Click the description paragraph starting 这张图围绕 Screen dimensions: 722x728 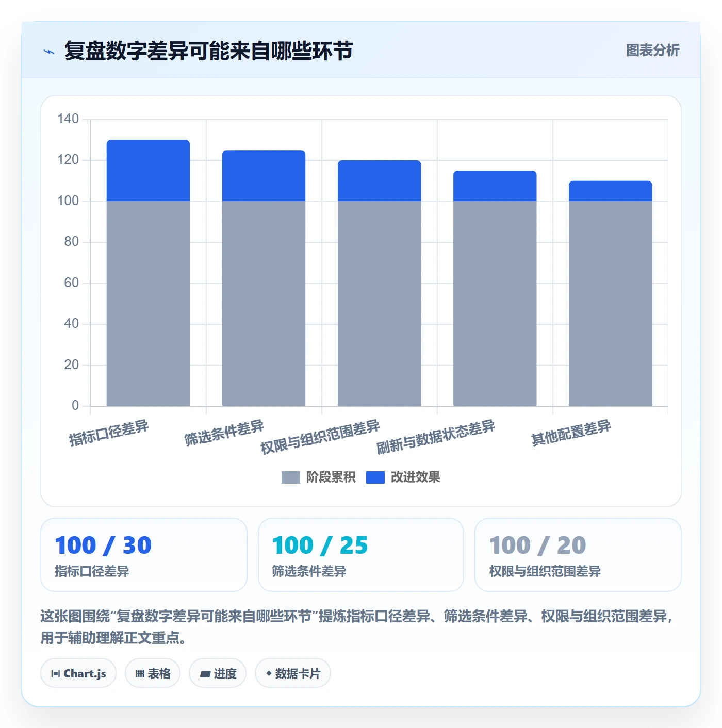tap(357, 627)
